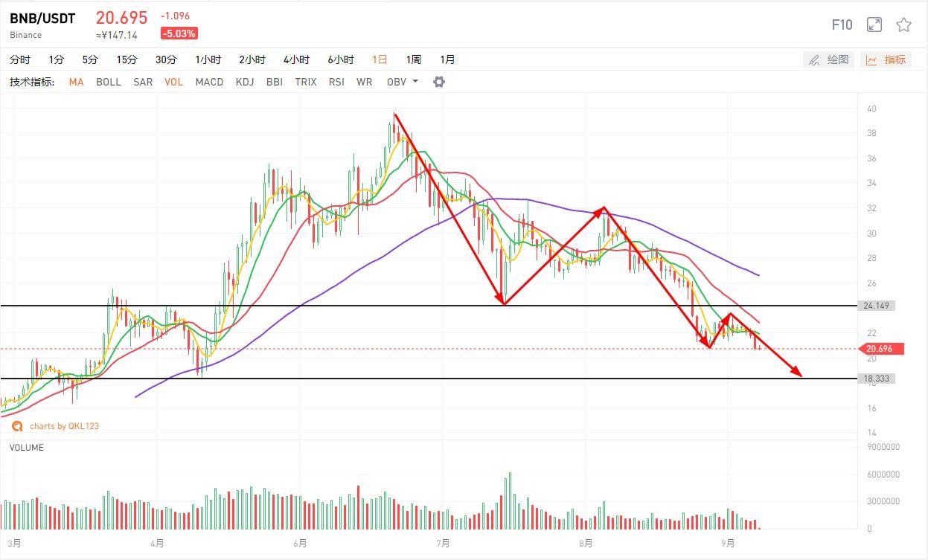Click the VOLUME panel label
The image size is (928, 560).
click(26, 448)
